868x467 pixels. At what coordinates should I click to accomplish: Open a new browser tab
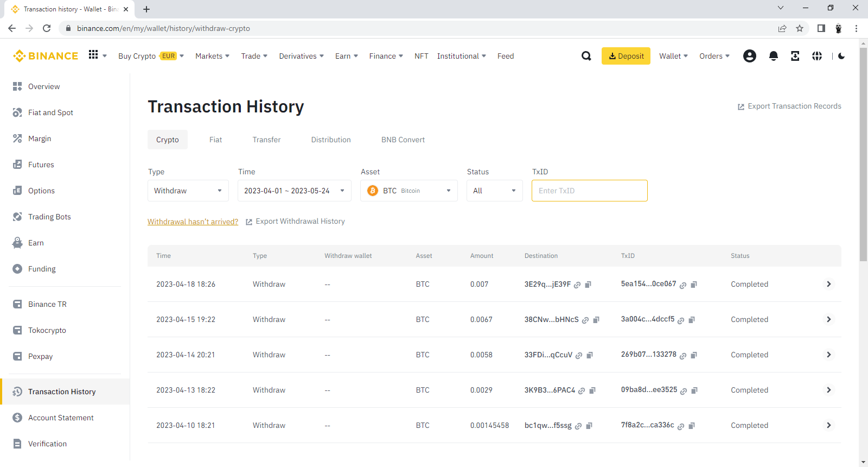(x=146, y=9)
